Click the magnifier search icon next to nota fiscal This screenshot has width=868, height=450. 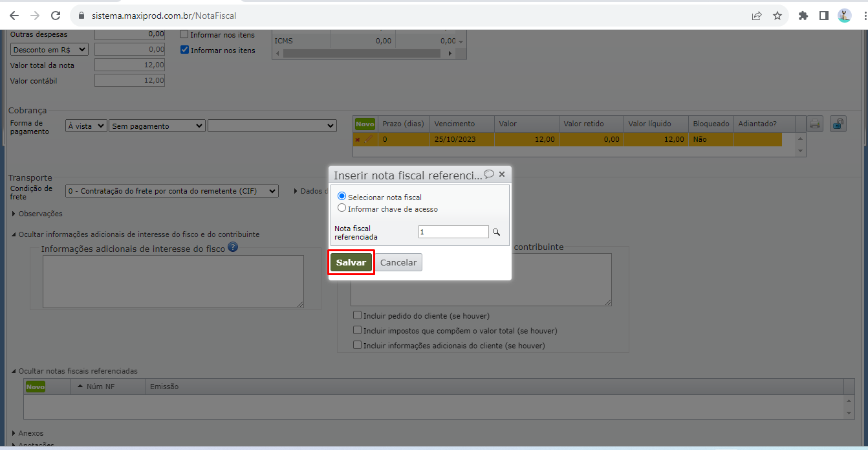(x=497, y=232)
